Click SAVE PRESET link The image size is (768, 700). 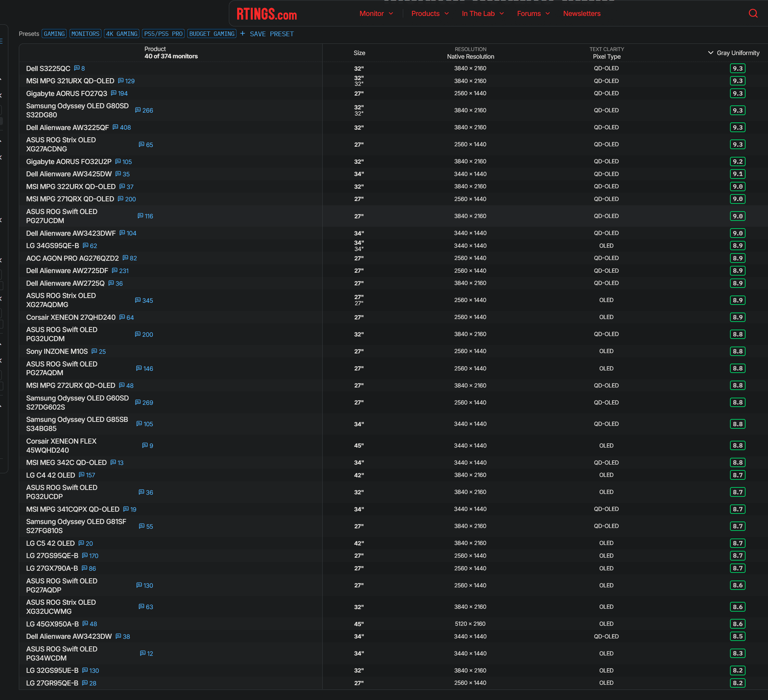coord(272,34)
